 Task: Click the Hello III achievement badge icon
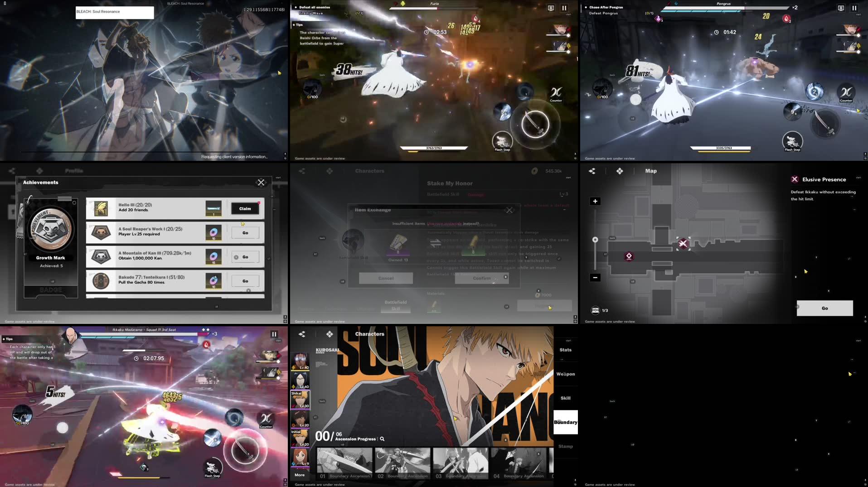(x=101, y=207)
